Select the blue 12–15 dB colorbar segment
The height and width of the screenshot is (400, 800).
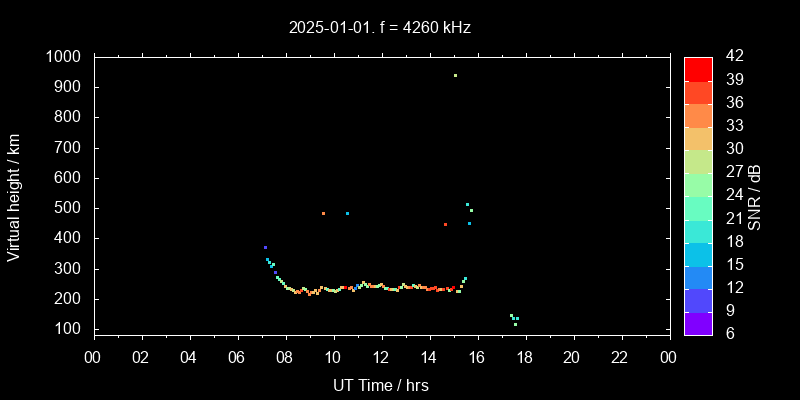point(698,276)
